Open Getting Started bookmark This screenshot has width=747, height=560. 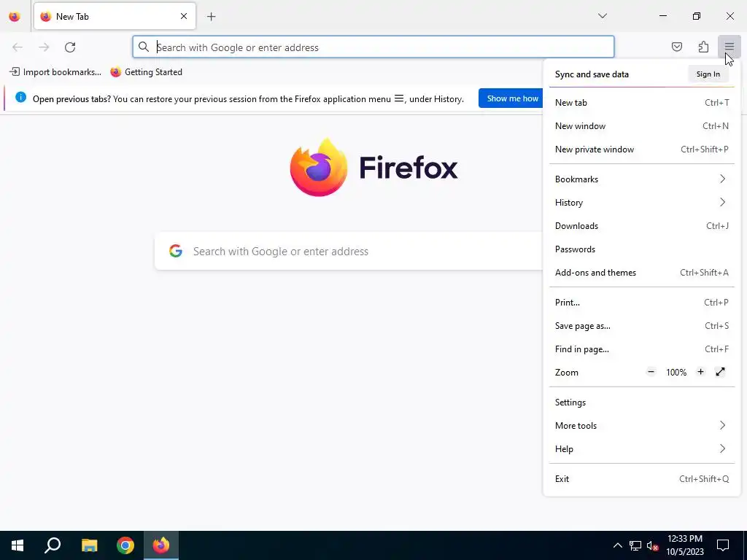pyautogui.click(x=146, y=72)
